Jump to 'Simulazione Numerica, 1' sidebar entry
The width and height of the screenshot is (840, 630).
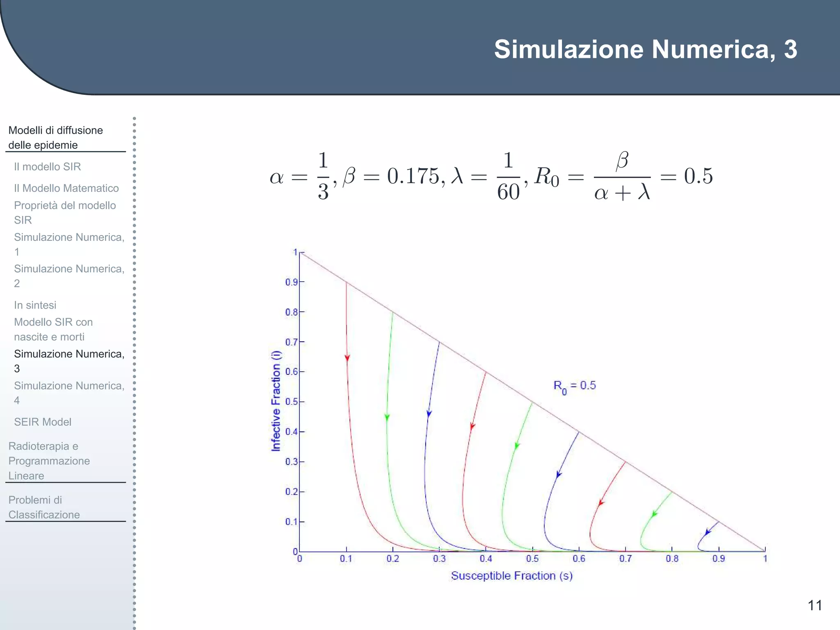[68, 244]
